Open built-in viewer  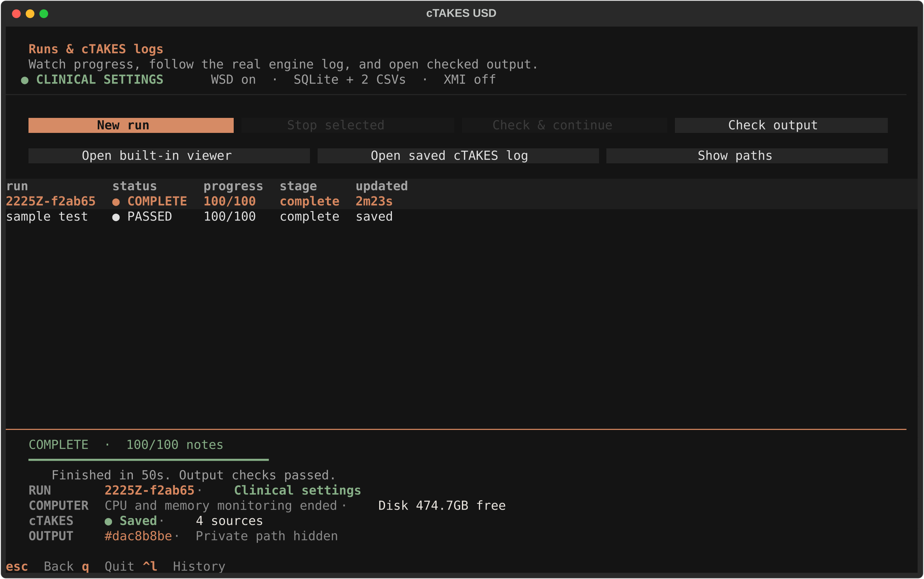tap(169, 156)
